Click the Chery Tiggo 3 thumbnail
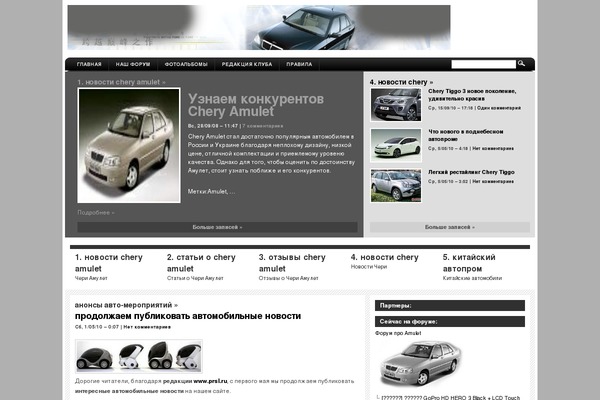This screenshot has height=400, width=600. [x=396, y=105]
